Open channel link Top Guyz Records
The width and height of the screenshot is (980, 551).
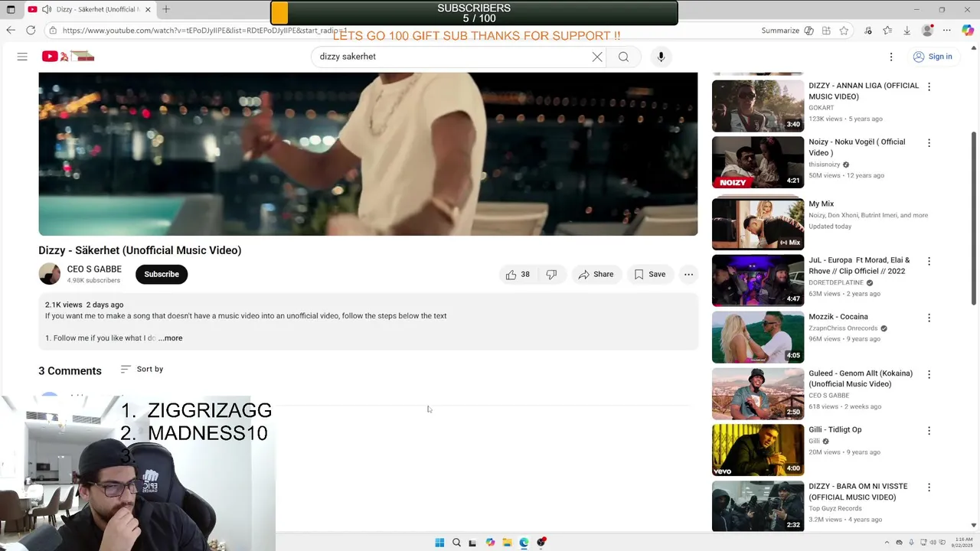click(835, 509)
